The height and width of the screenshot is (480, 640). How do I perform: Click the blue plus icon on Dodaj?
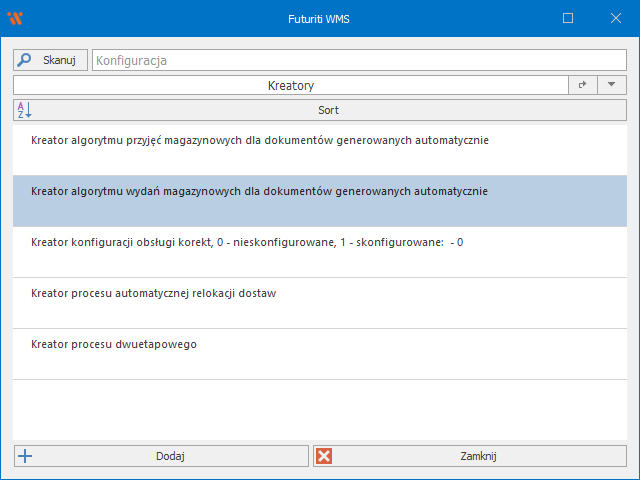pyautogui.click(x=26, y=456)
